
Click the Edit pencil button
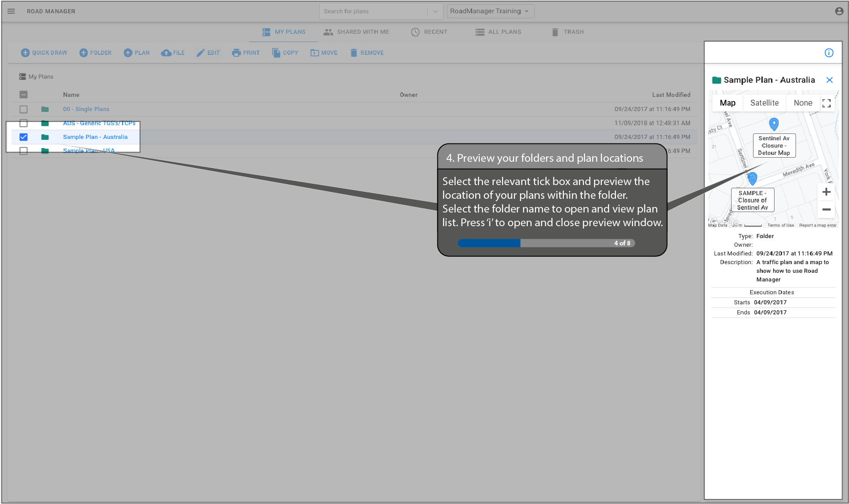click(208, 53)
